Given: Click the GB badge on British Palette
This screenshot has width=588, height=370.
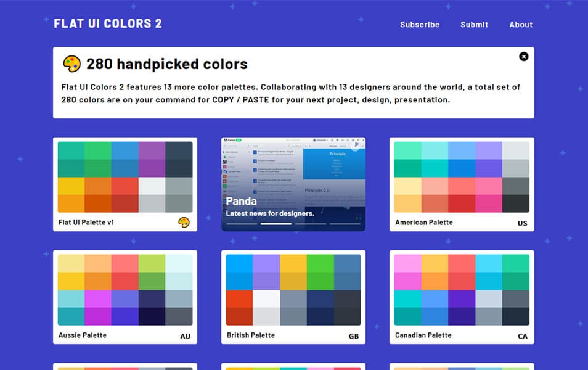Looking at the screenshot, I should coord(354,335).
